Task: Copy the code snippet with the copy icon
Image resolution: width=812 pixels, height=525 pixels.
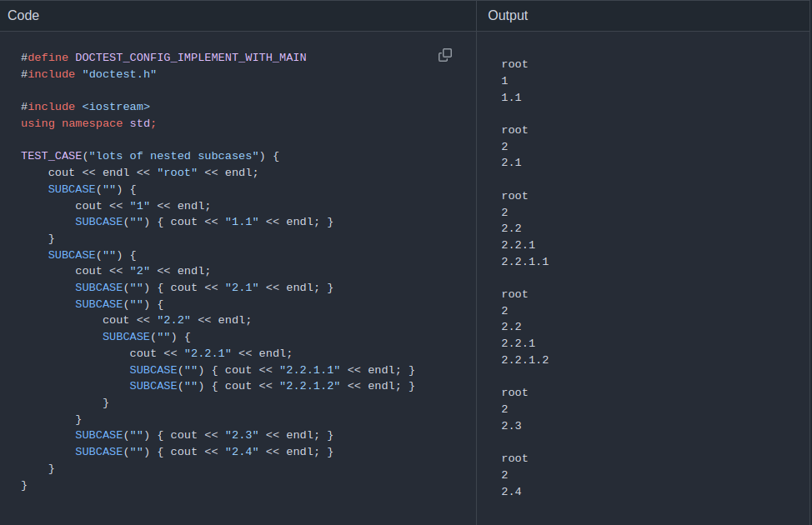Action: pyautogui.click(x=445, y=55)
